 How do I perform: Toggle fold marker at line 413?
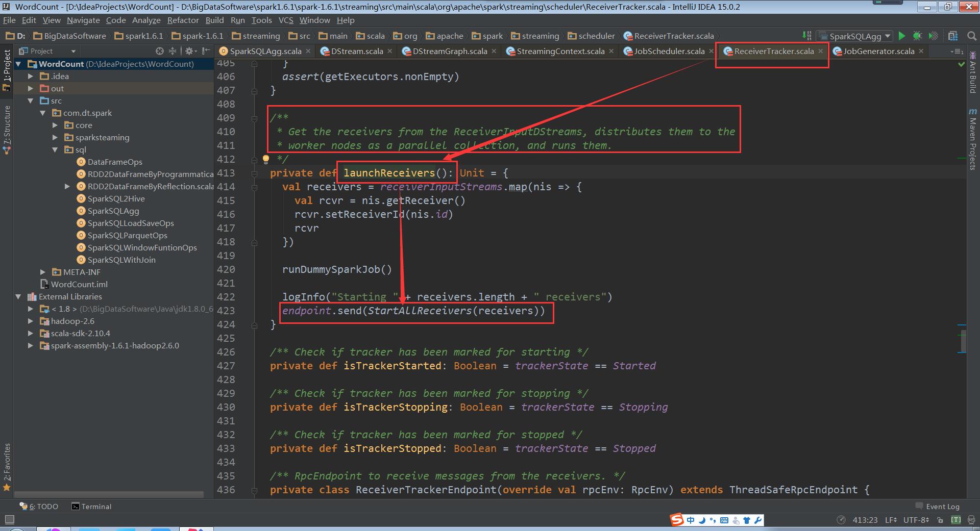click(254, 173)
